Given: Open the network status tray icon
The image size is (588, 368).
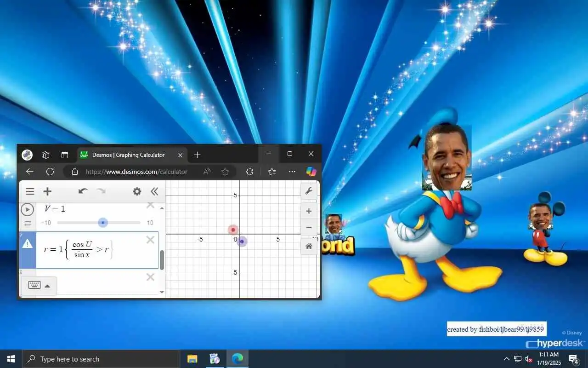Looking at the screenshot, I should [518, 359].
